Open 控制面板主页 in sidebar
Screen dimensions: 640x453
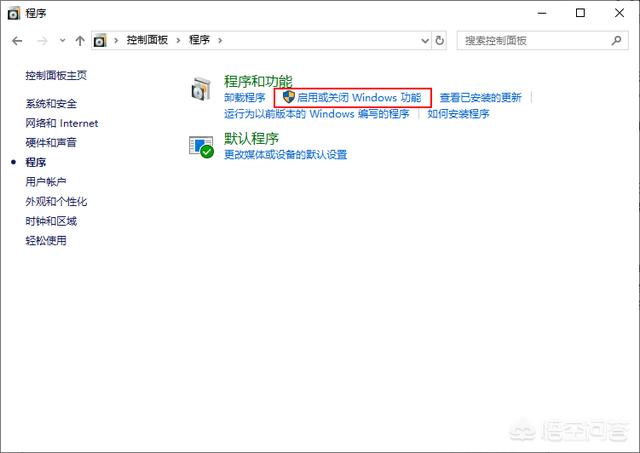pyautogui.click(x=56, y=76)
